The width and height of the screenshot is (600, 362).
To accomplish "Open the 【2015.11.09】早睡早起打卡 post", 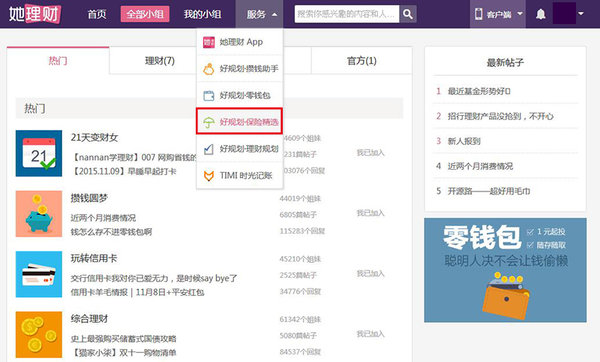I will click(124, 171).
